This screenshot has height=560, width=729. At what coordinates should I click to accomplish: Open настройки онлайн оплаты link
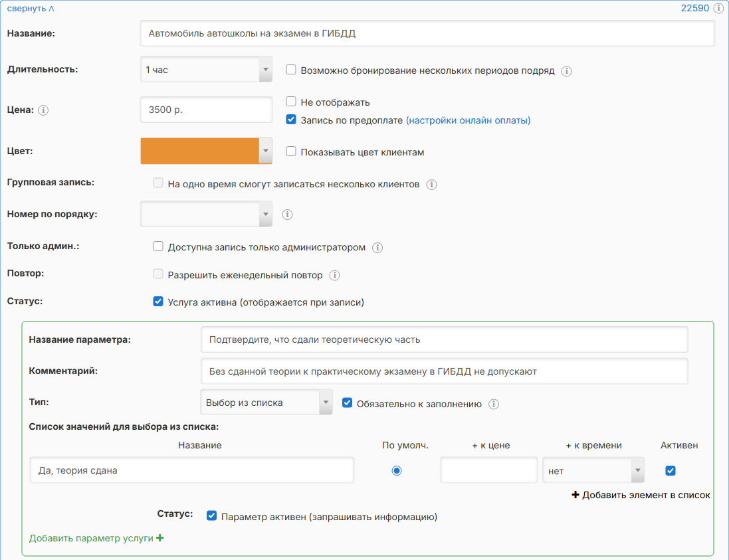tap(469, 120)
